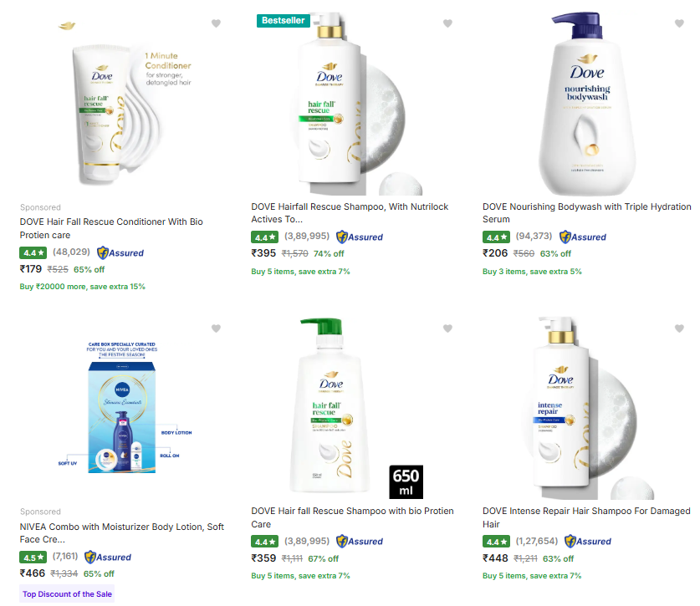Wishlist the DOVE Hair Fall Rescue Conditioner
Image resolution: width=700 pixels, height=606 pixels.
216,23
